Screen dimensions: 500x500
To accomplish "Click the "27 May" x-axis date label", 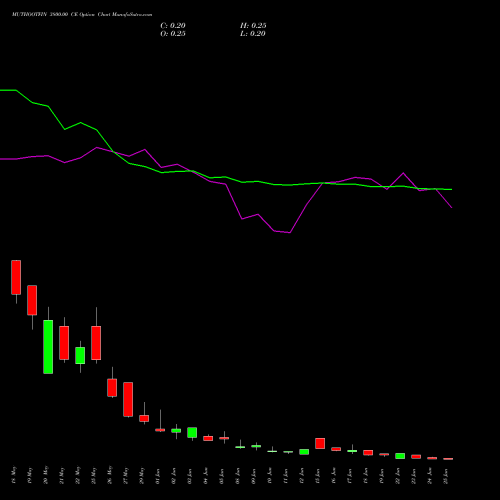I will point(126,475).
